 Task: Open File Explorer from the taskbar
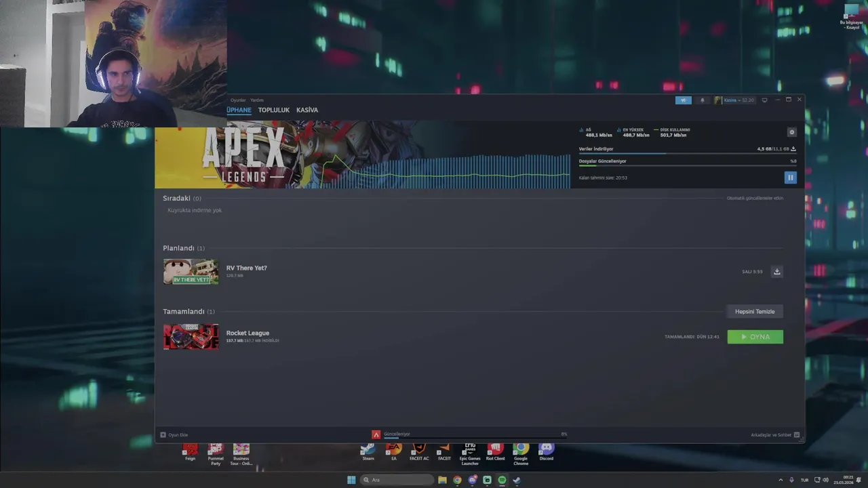click(442, 480)
